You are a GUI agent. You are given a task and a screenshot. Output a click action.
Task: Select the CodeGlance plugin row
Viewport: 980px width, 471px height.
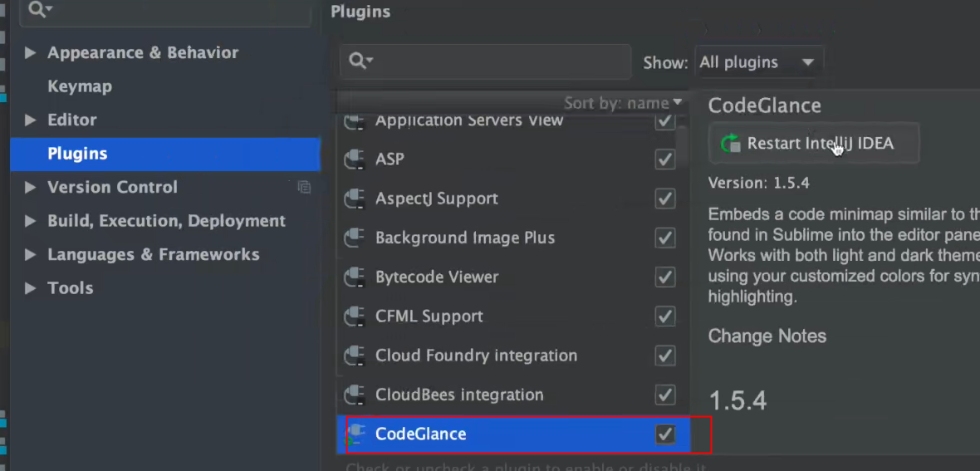point(512,434)
